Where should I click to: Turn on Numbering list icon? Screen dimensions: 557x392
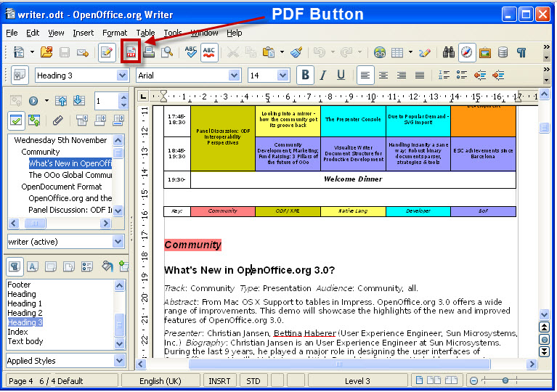coord(444,75)
